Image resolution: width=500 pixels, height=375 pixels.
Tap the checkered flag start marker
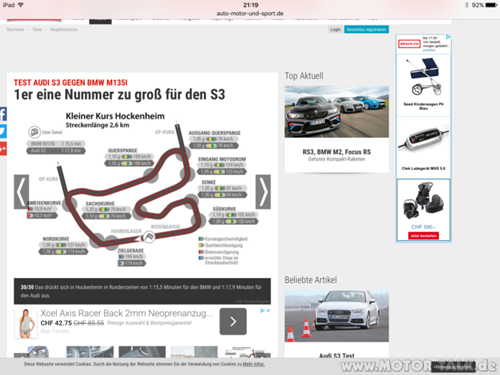pos(149,237)
